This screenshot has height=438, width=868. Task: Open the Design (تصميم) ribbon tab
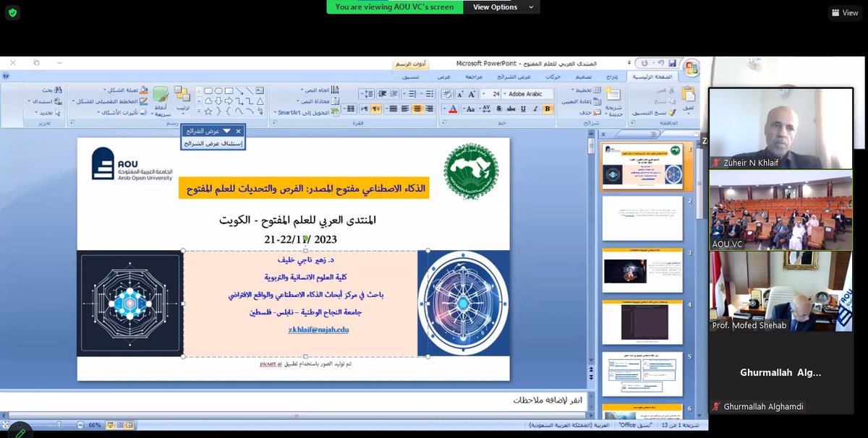(583, 76)
